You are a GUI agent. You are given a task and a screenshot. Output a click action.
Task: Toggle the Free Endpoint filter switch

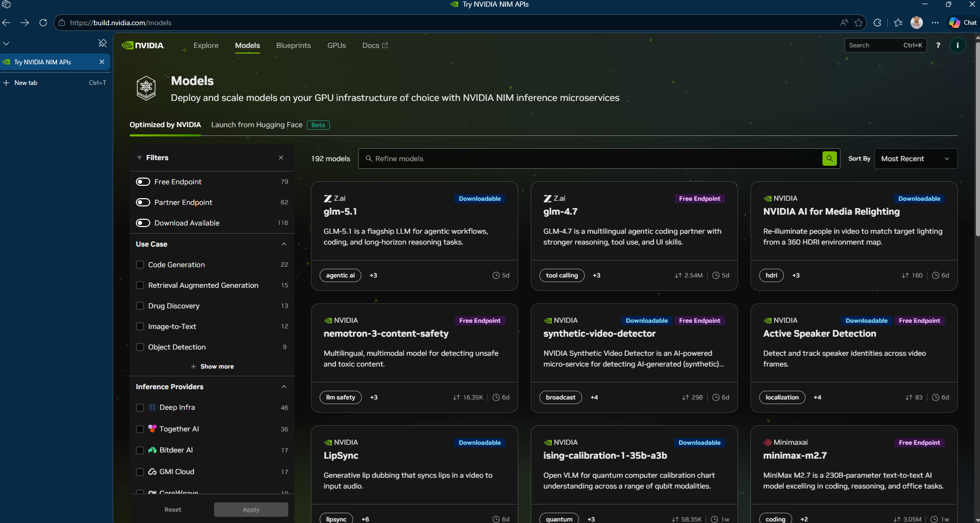[x=143, y=182]
